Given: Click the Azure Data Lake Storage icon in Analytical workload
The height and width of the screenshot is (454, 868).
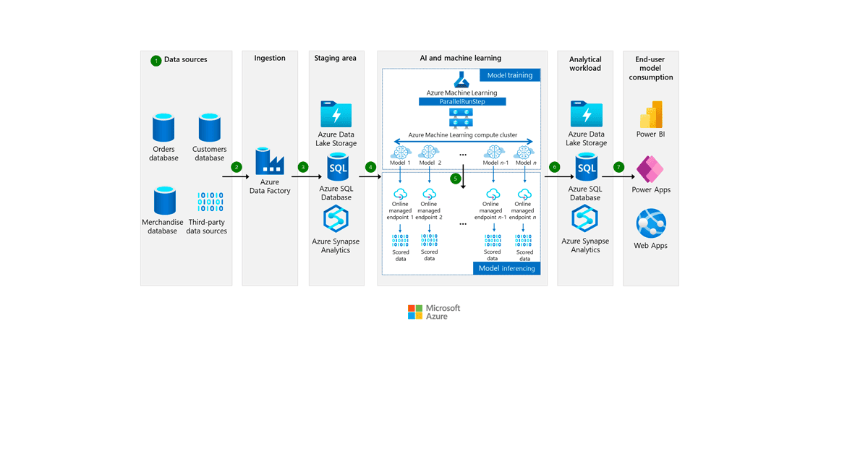Looking at the screenshot, I should coord(586,115).
